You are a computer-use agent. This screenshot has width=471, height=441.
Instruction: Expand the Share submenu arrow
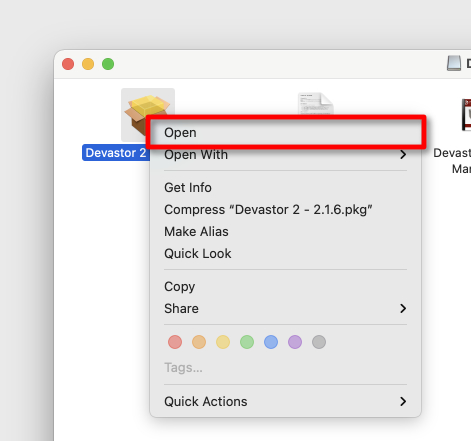tap(403, 308)
